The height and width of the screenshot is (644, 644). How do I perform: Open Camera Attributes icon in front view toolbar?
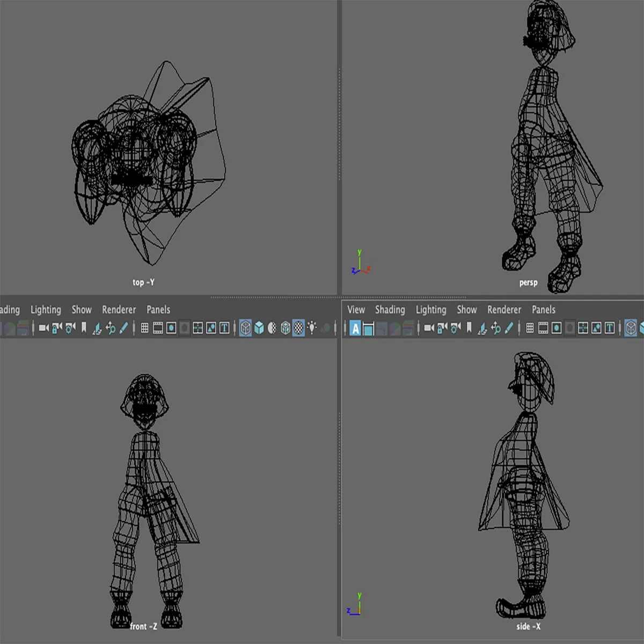point(70,327)
